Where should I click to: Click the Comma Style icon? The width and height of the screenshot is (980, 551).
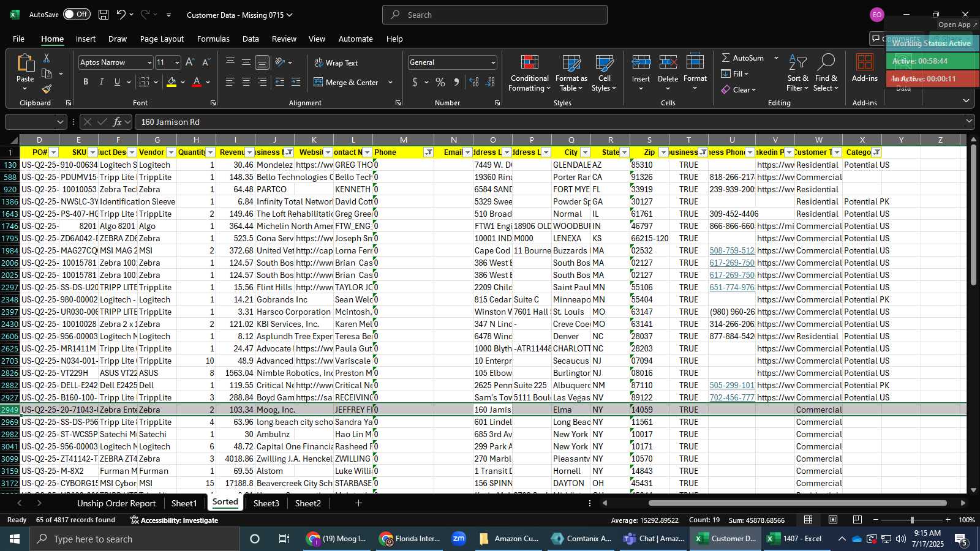456,82
